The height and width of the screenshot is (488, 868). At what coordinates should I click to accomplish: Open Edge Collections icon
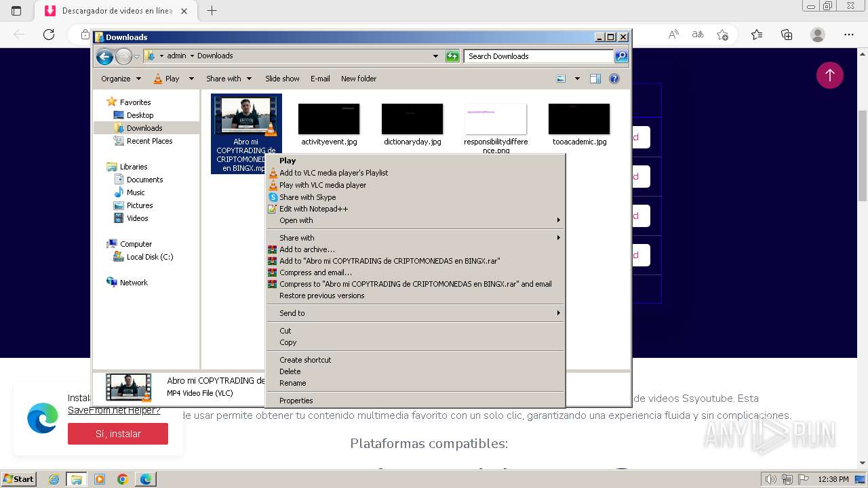[x=787, y=34]
